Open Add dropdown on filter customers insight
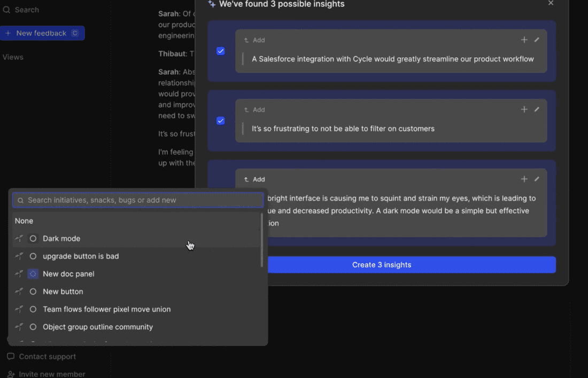Screen dimensions: 588x378 254,109
